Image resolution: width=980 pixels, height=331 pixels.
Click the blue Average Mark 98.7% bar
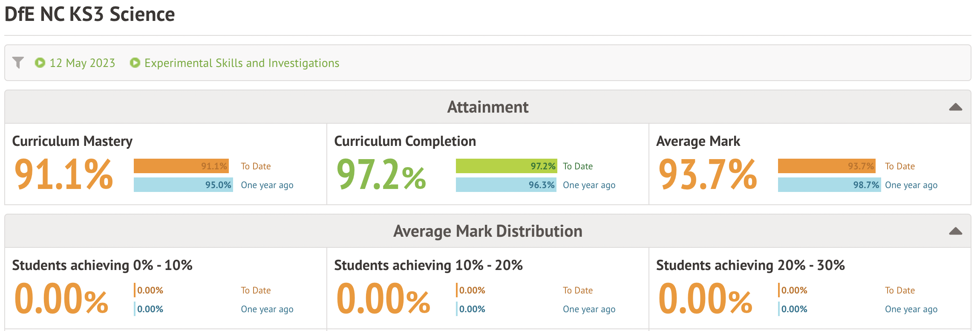[x=829, y=185]
